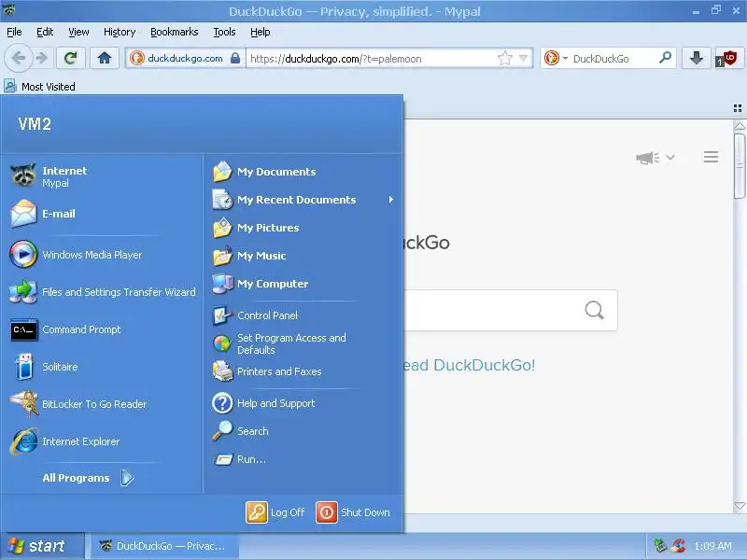Open the DuckDuckGo hamburger menu
This screenshot has width=747, height=560.
pos(711,157)
